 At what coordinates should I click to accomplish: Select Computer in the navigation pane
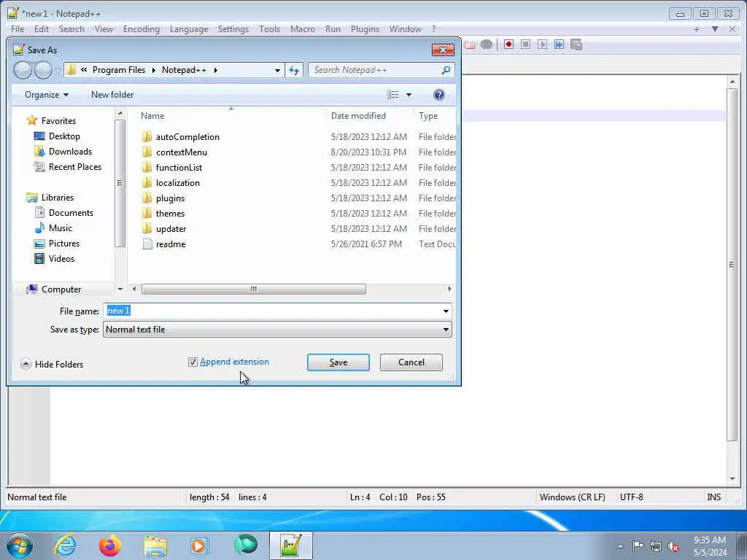point(61,289)
